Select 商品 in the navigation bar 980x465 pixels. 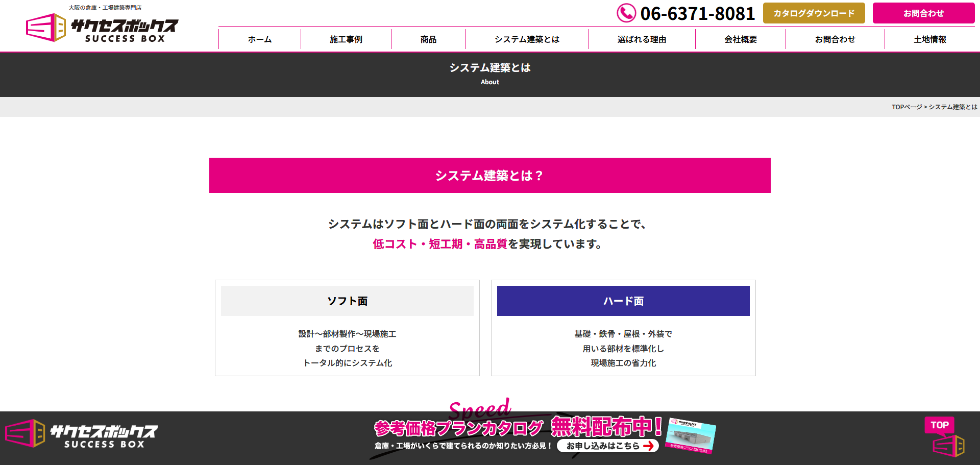[428, 39]
